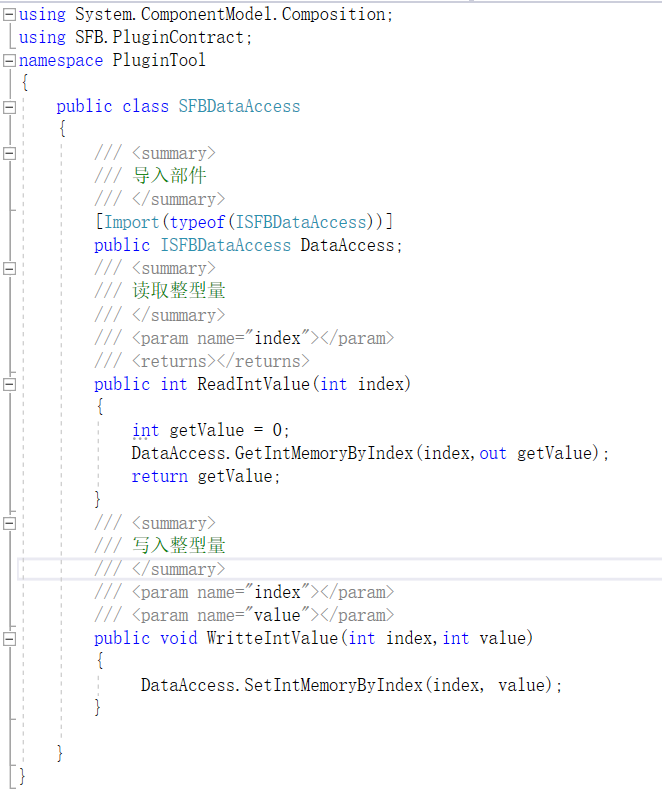The image size is (662, 800).
Task: Click the SetIntMemoryByIndex method call
Action: 333,685
